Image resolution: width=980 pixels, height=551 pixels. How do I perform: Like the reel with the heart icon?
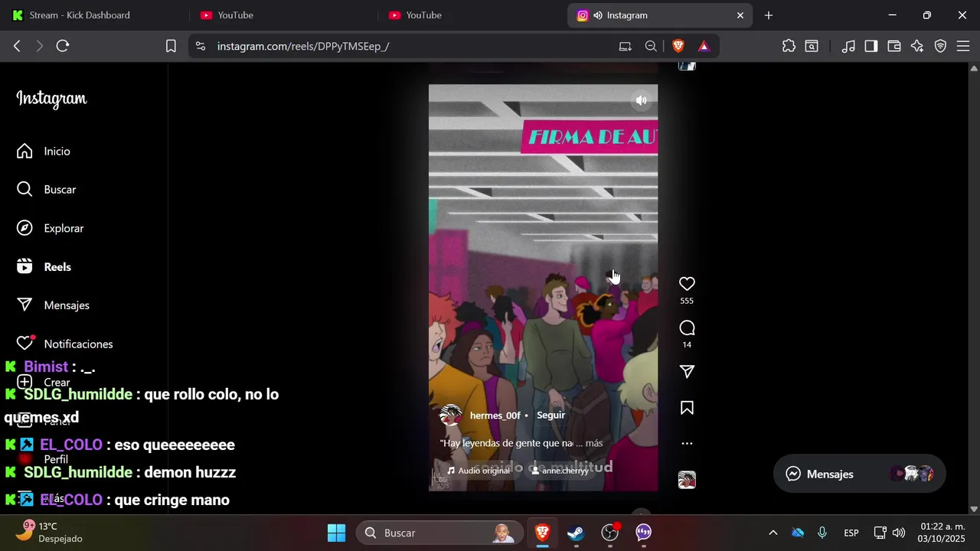[687, 284]
